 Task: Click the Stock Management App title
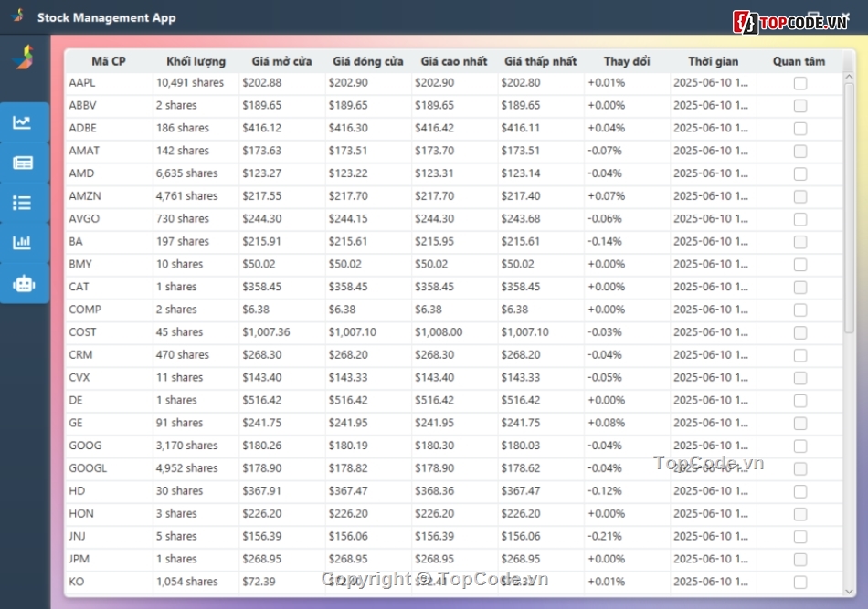[106, 17]
